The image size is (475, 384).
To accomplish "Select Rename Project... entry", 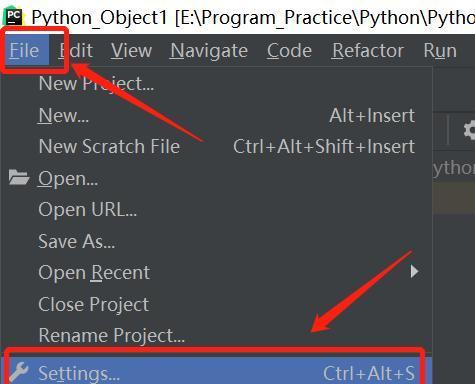I will [217, 335].
